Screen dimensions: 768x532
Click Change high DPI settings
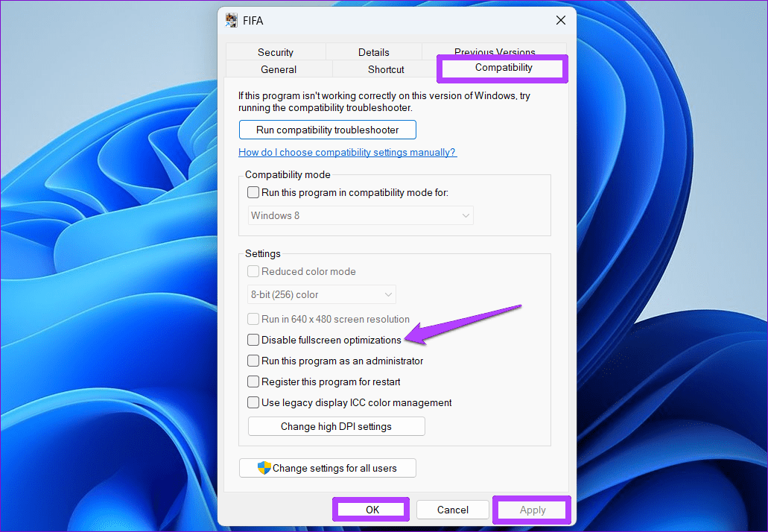336,425
